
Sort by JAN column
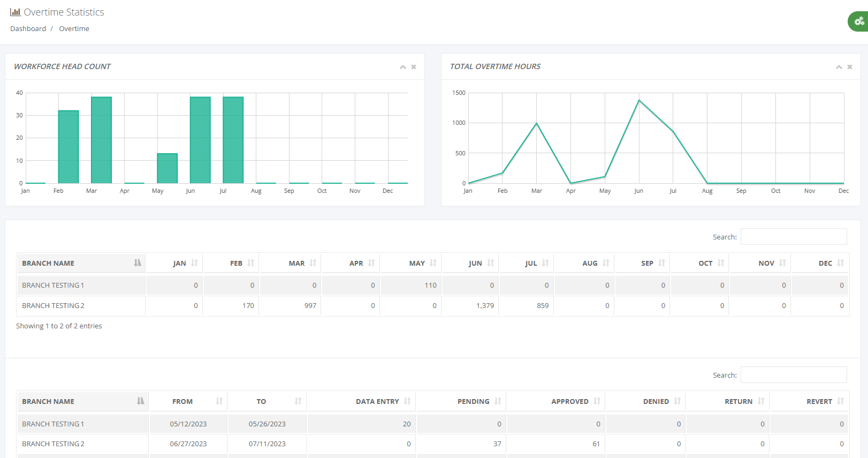174,263
